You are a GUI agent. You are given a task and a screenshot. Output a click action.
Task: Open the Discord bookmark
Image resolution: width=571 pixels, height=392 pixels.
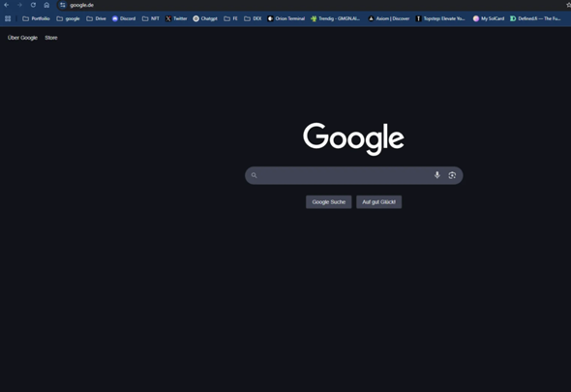(x=124, y=18)
